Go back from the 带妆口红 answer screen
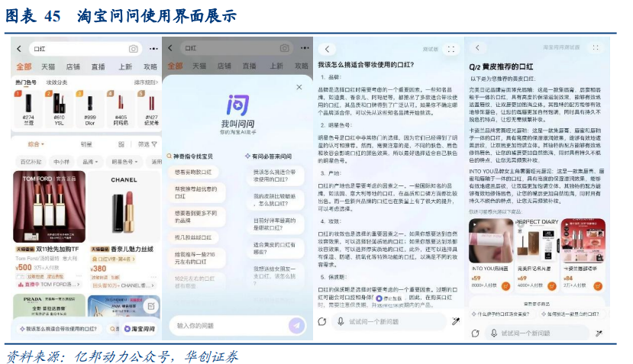This screenshot has width=633, height=364. [x=328, y=50]
